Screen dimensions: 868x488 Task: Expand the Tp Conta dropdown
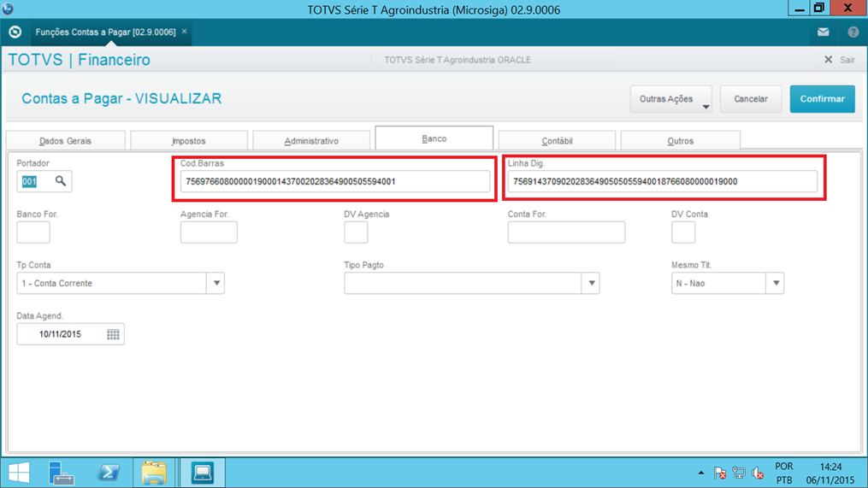tap(216, 283)
